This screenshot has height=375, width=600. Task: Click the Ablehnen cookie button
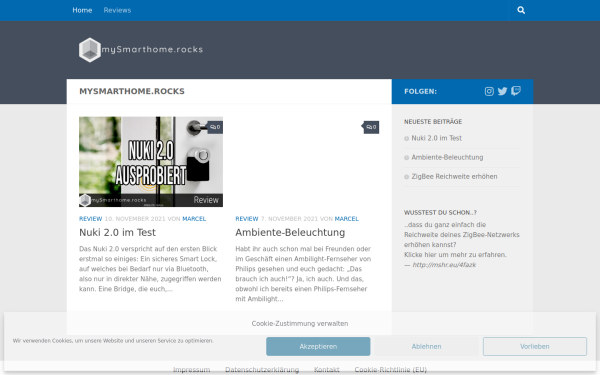click(426, 346)
